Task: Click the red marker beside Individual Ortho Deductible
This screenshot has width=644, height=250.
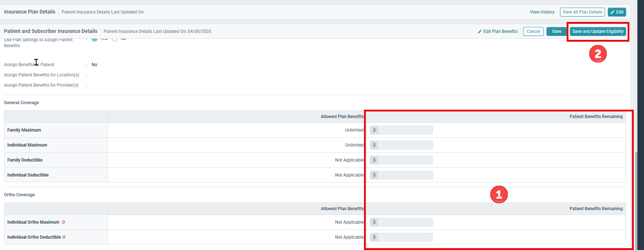Action: [x=64, y=237]
